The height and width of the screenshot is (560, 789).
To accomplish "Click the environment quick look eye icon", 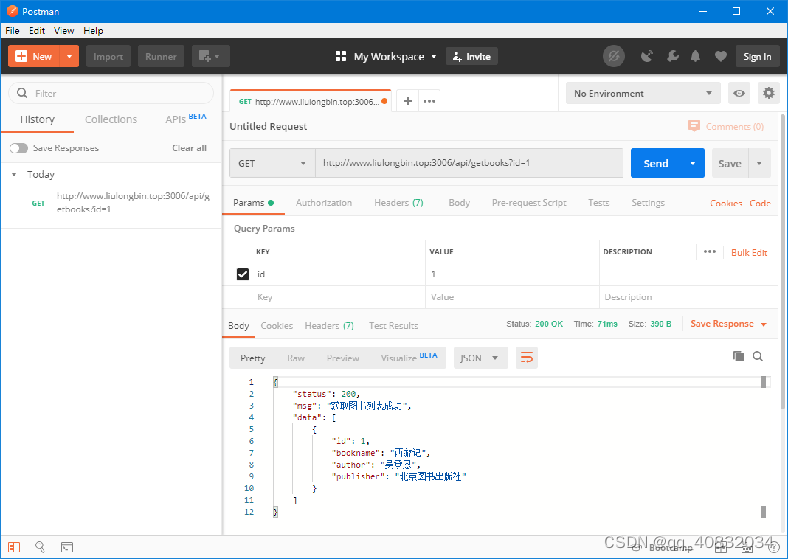I will [x=739, y=94].
